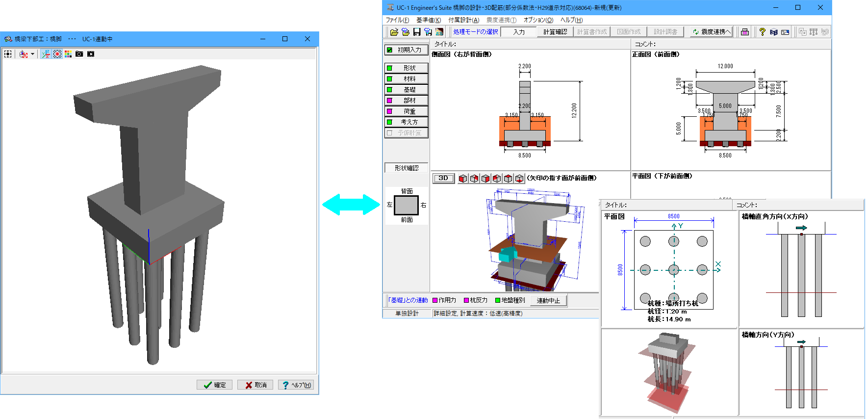This screenshot has width=868, height=419.
Task: Select the second cube view icon
Action: (474, 178)
